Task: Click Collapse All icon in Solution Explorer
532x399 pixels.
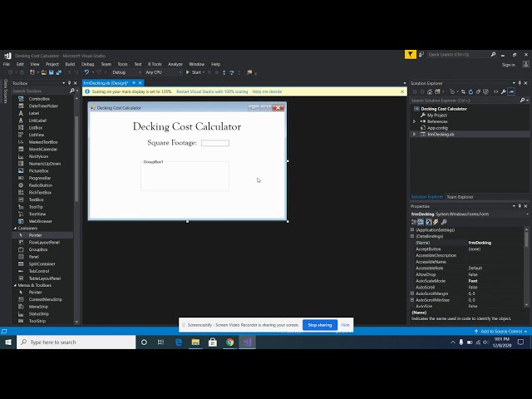Action: coord(478,91)
